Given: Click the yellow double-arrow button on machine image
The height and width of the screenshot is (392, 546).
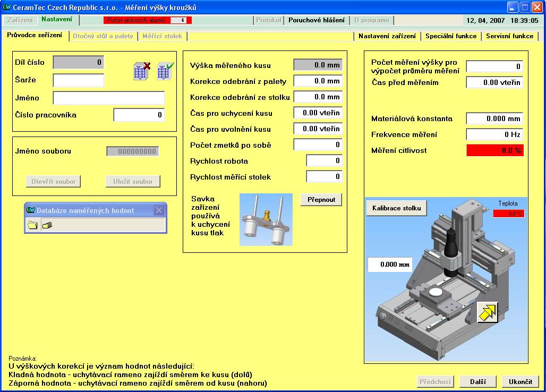Looking at the screenshot, I should 487,312.
